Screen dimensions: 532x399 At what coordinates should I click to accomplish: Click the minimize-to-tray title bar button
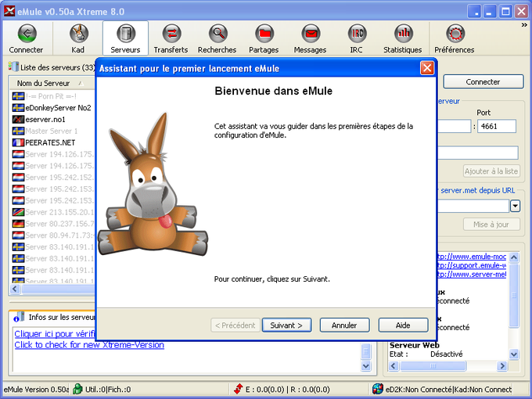coord(474,12)
